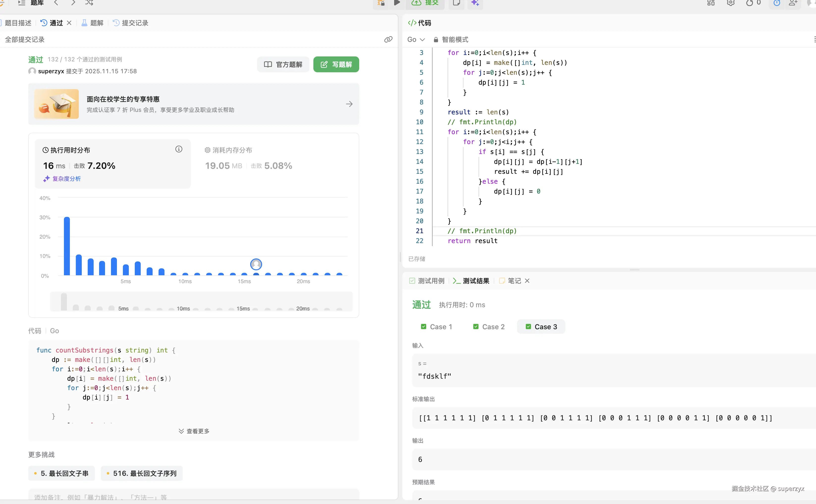Expand code with 查看更多

194,431
